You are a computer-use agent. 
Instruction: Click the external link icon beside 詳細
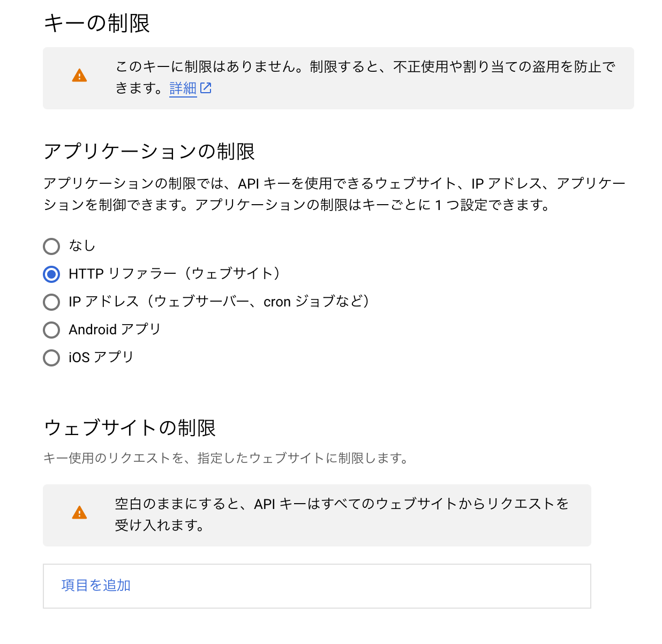pos(207,88)
